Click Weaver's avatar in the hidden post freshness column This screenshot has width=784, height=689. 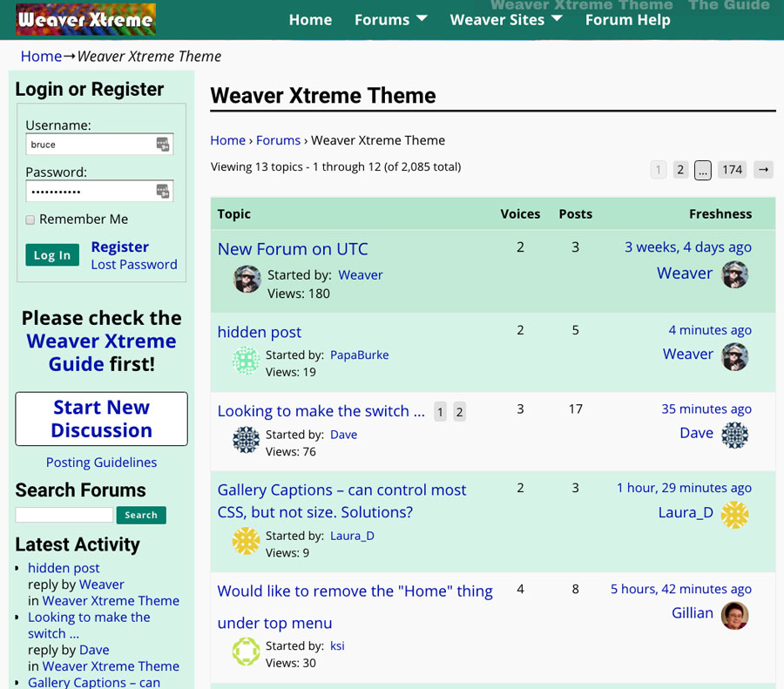tap(735, 356)
